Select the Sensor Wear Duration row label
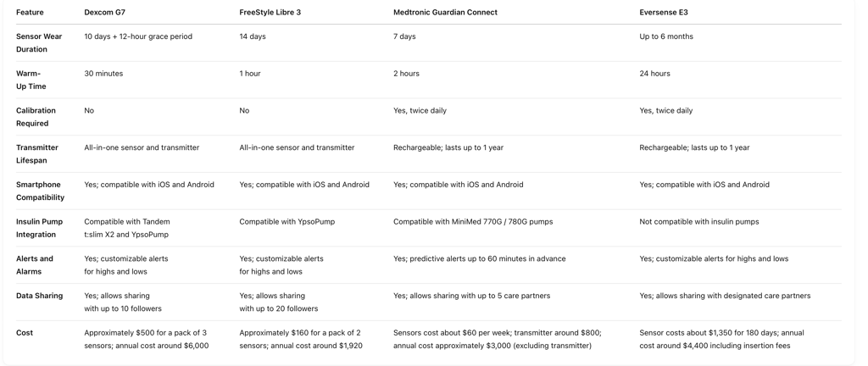This screenshot has height=366, width=868. click(x=39, y=42)
